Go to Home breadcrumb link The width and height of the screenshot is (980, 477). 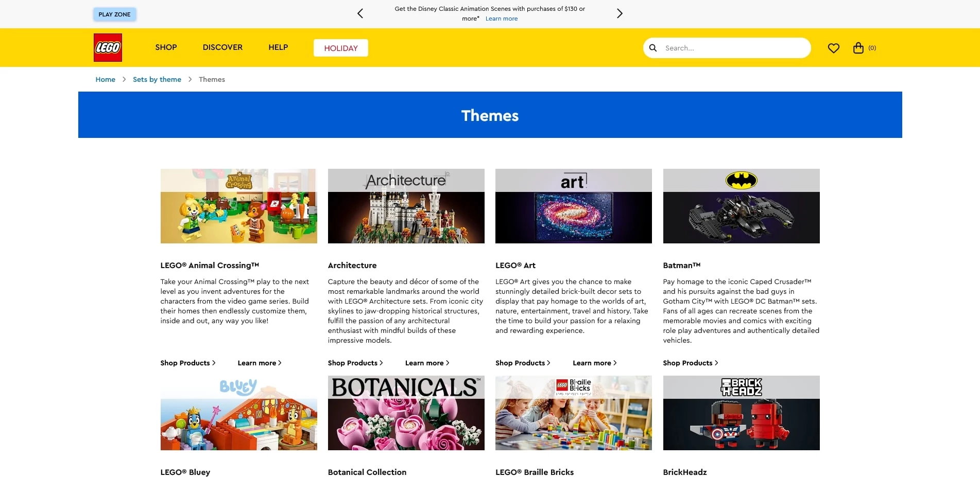click(105, 79)
